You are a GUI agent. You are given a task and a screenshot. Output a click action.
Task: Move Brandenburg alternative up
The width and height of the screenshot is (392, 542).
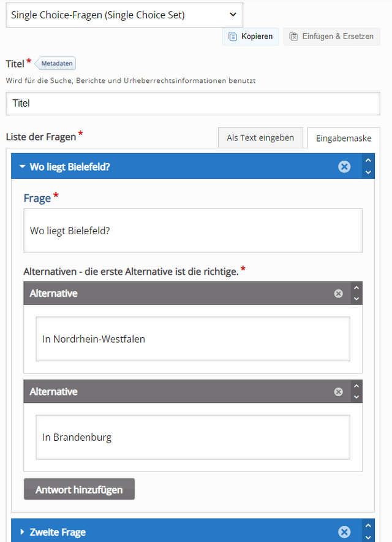356,386
